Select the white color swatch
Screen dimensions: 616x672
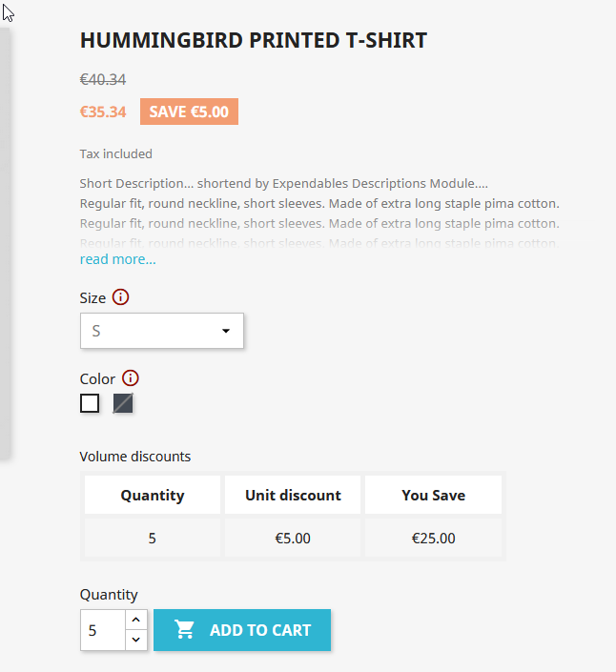pos(90,403)
